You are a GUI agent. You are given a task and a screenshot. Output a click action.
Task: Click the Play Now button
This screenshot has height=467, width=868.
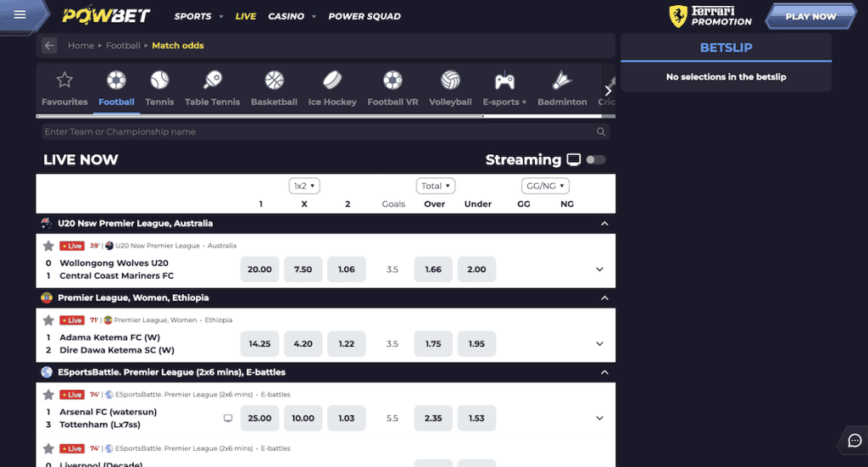pos(810,16)
